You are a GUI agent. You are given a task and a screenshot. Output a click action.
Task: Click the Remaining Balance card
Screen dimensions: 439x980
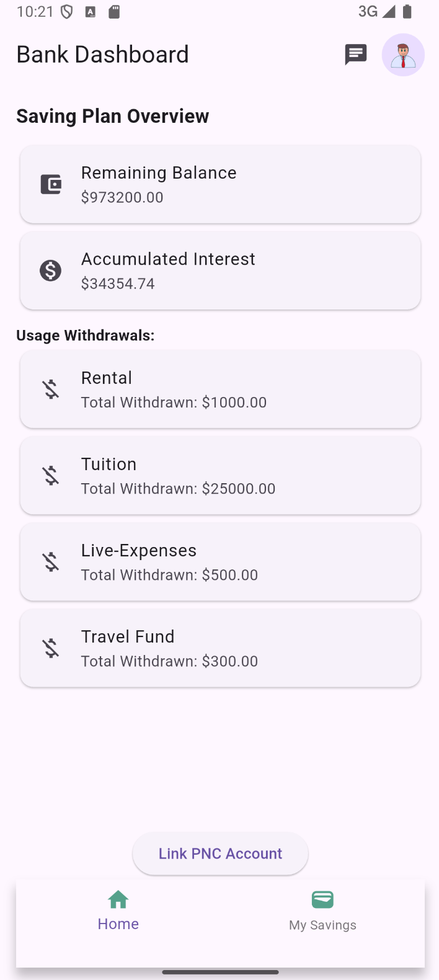(219, 184)
